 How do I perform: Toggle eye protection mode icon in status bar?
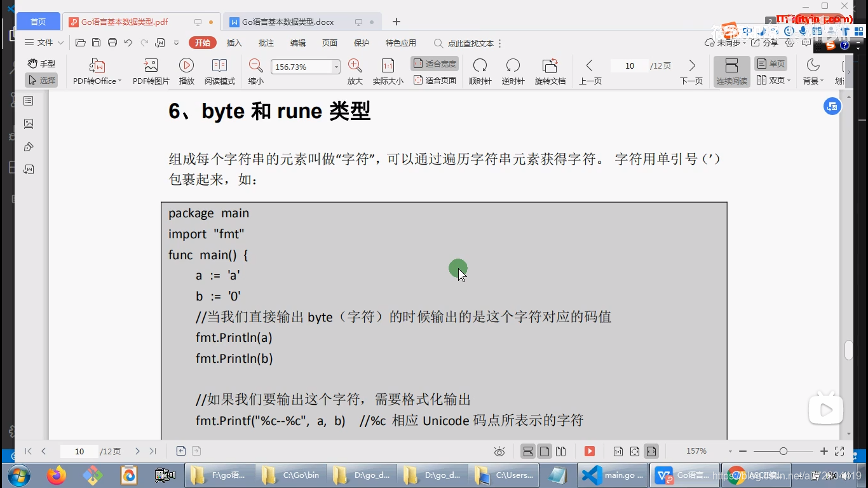[x=499, y=451]
